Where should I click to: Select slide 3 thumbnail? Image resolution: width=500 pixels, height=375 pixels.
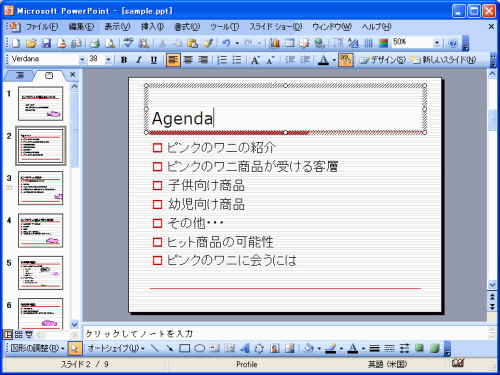click(x=40, y=188)
